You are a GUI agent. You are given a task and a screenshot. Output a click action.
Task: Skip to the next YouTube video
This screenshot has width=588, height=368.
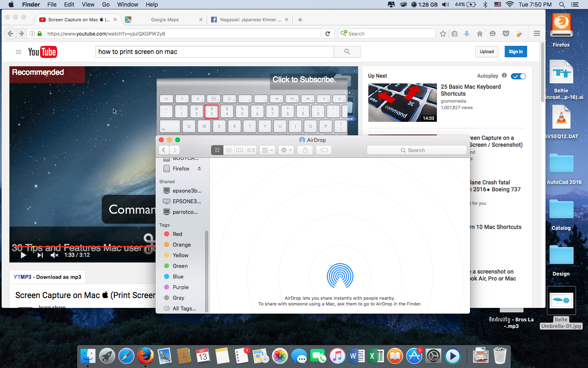[x=40, y=255]
